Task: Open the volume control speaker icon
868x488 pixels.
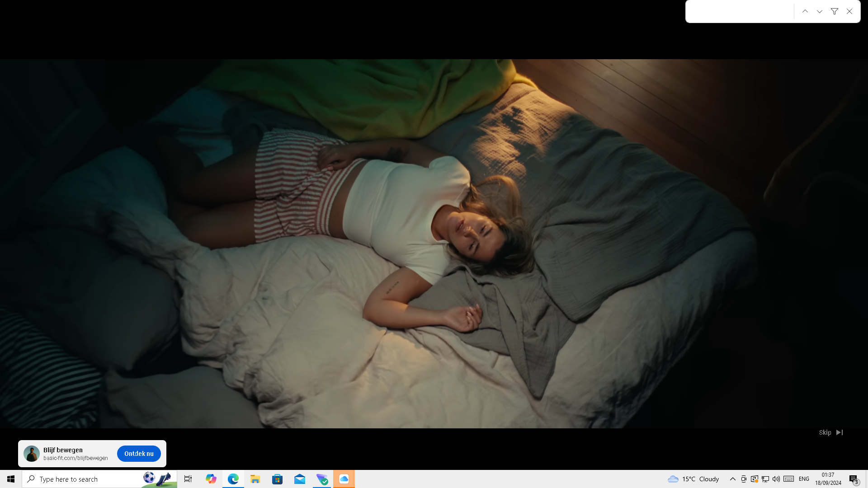Action: tap(776, 479)
